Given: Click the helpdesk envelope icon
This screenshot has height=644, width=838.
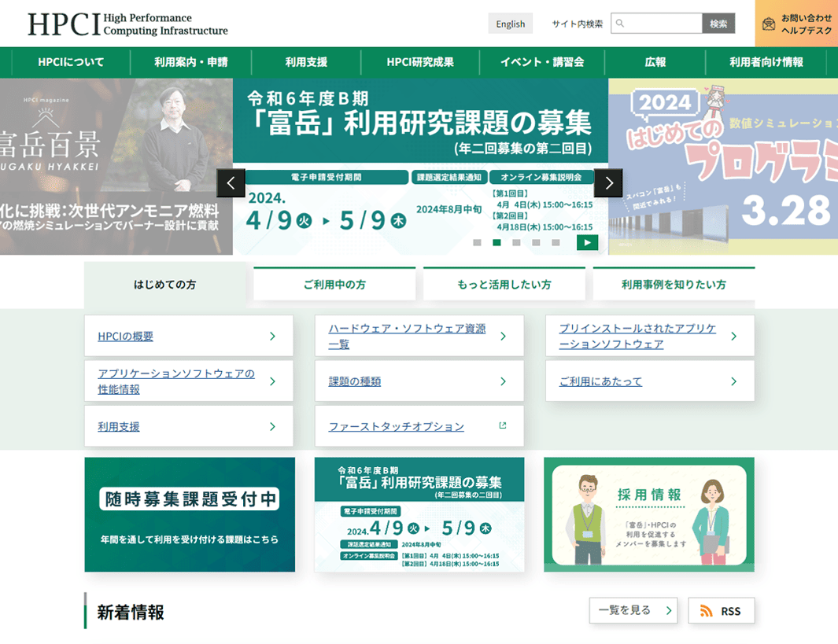Looking at the screenshot, I should [769, 24].
